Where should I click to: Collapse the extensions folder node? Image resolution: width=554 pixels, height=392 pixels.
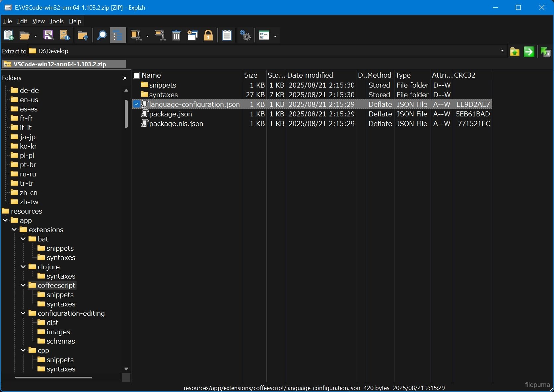(14, 229)
